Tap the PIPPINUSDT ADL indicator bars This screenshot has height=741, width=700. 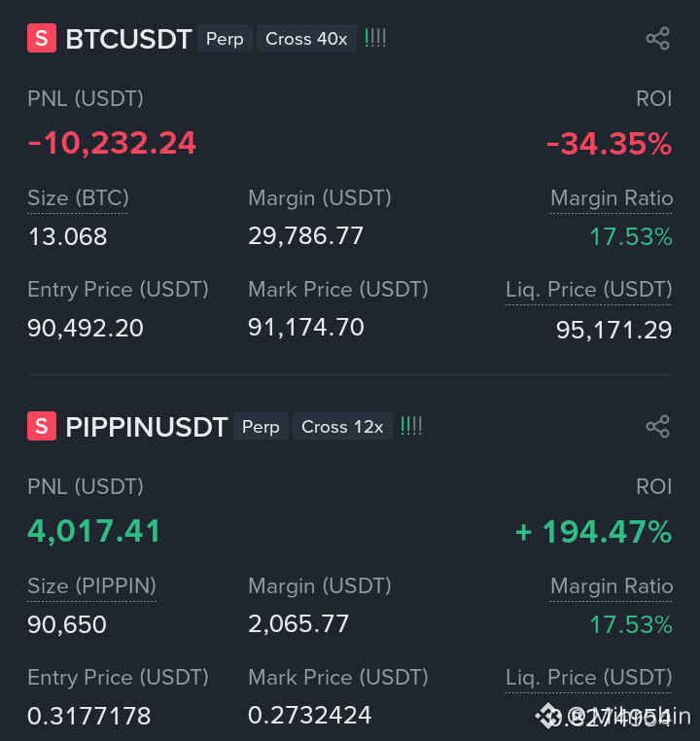411,426
